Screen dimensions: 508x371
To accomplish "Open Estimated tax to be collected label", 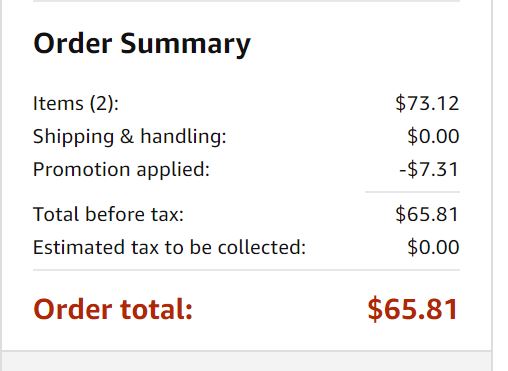I will click(x=169, y=247).
